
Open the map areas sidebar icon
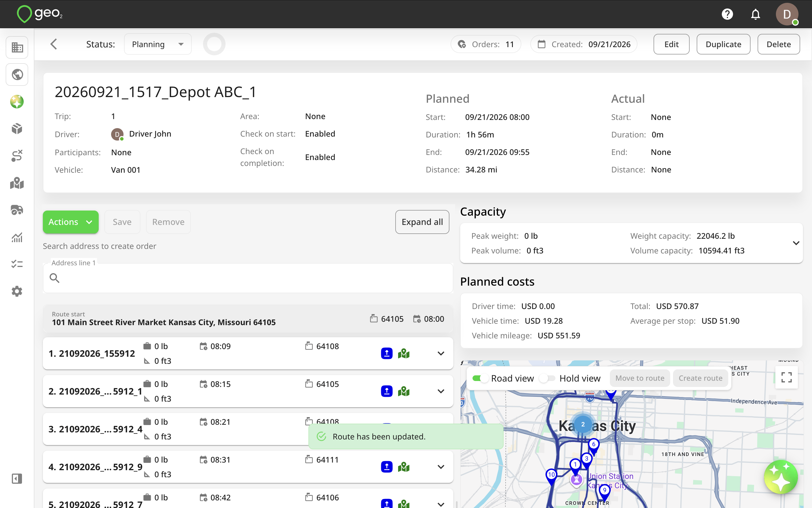(x=17, y=183)
